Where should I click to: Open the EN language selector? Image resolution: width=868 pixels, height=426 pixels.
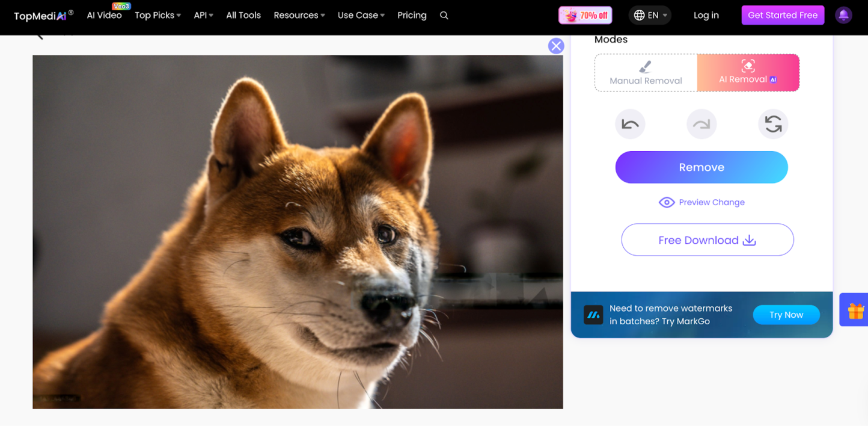pos(650,15)
